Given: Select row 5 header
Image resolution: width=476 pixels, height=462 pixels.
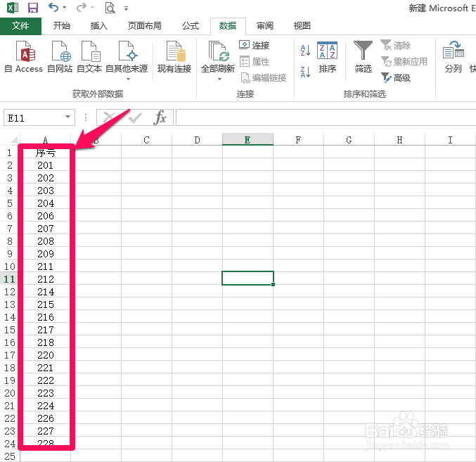Looking at the screenshot, I should (9, 203).
